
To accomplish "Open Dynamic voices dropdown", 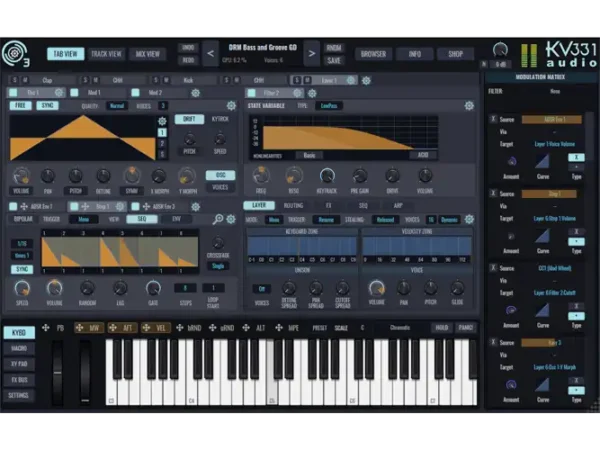I will 449,220.
